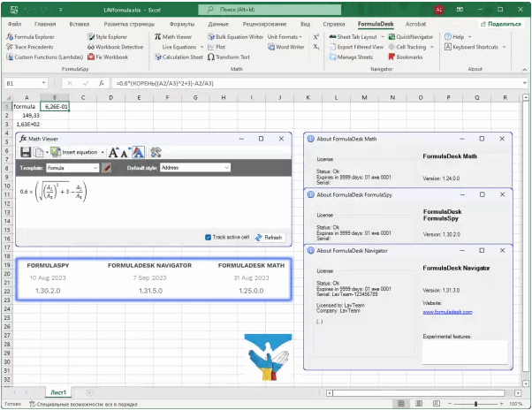The image size is (532, 410).
Task: Click the Refresh button in Math Viewer
Action: tap(269, 238)
